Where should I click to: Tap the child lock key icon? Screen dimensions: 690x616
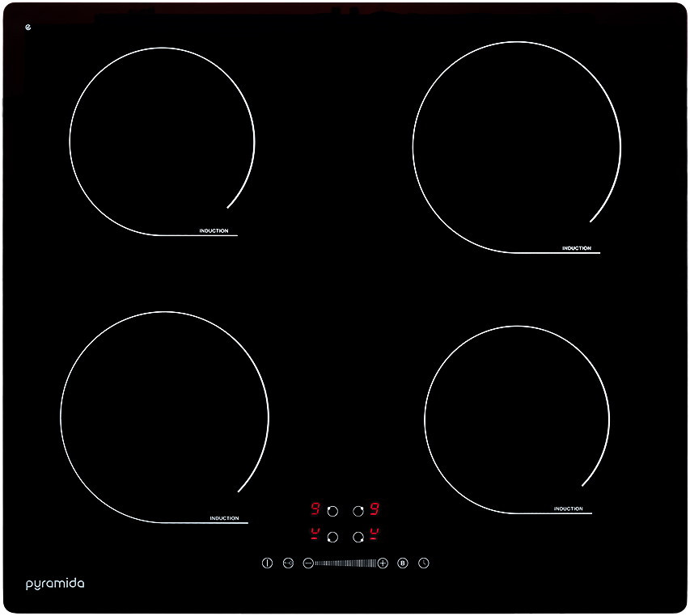coord(288,563)
